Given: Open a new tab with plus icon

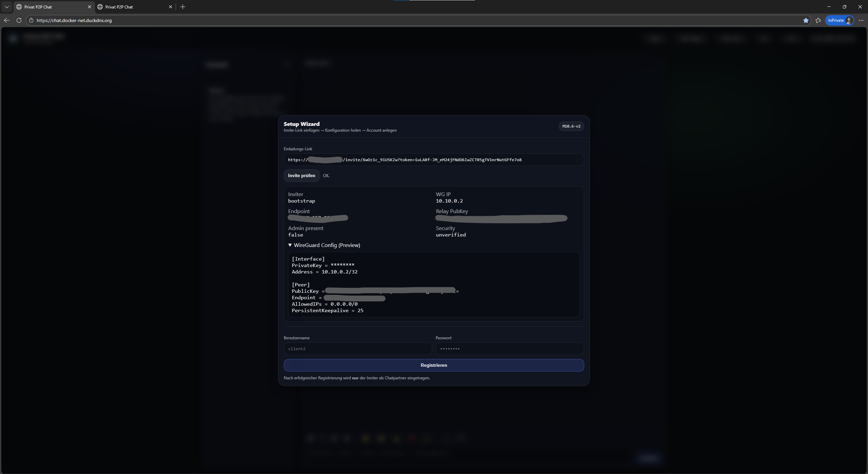Looking at the screenshot, I should pos(183,7).
